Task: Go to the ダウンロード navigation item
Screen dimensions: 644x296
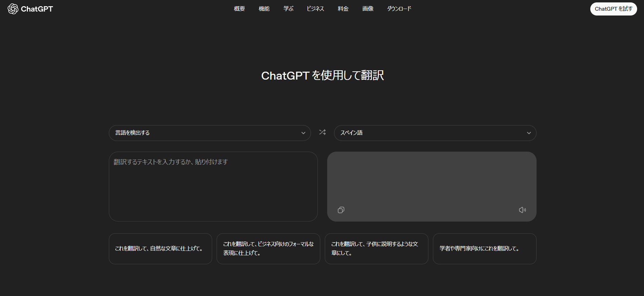Action: pyautogui.click(x=399, y=9)
